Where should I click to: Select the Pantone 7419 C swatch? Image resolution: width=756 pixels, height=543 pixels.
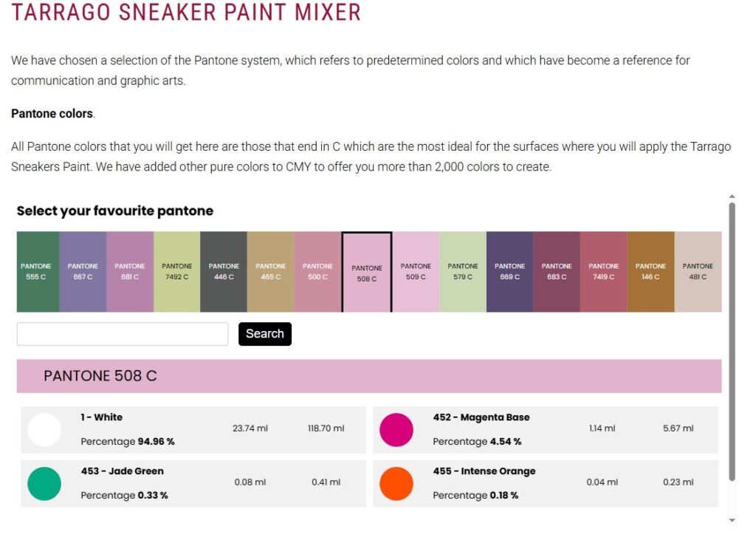(604, 272)
